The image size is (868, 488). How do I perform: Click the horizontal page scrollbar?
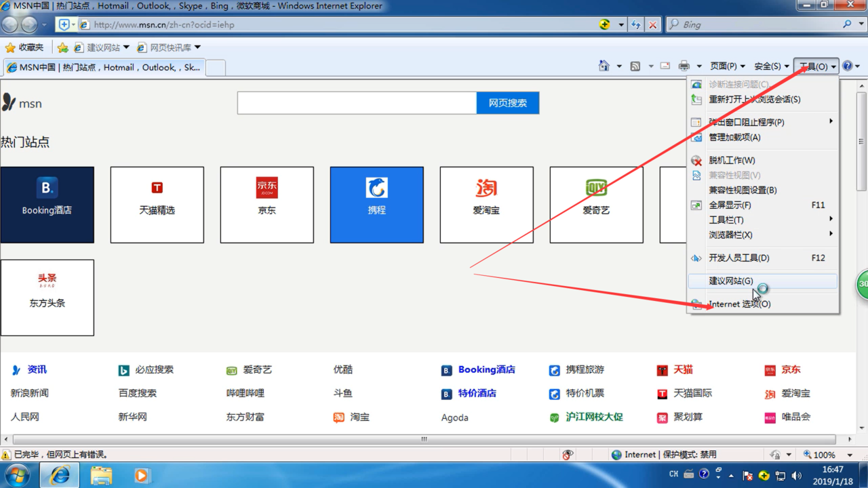tap(424, 439)
